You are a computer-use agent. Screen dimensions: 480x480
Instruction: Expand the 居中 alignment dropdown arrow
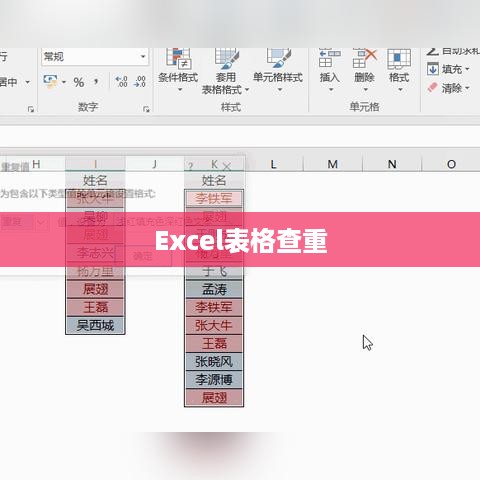click(x=28, y=82)
